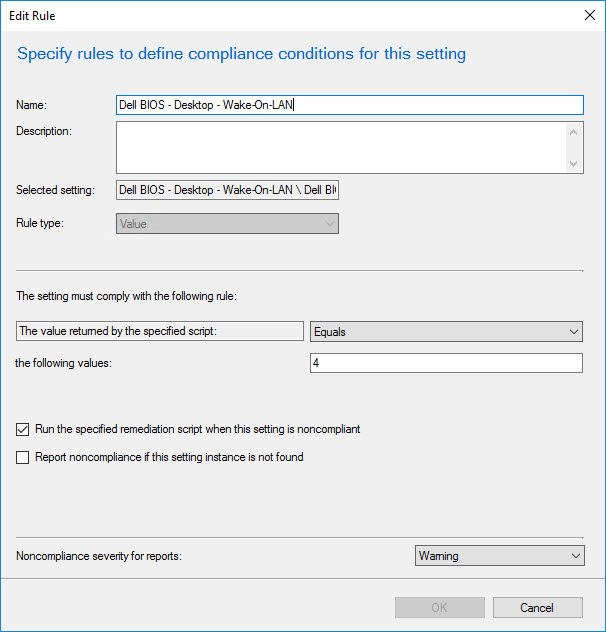Click the blue Specify rules heading
The width and height of the screenshot is (606, 632).
pos(241,54)
